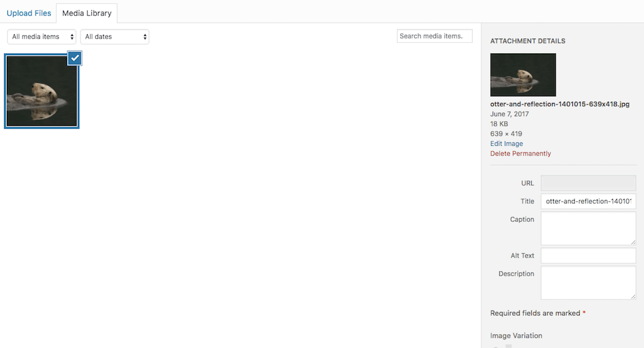Expand the All dates filter dropdown

(x=115, y=37)
